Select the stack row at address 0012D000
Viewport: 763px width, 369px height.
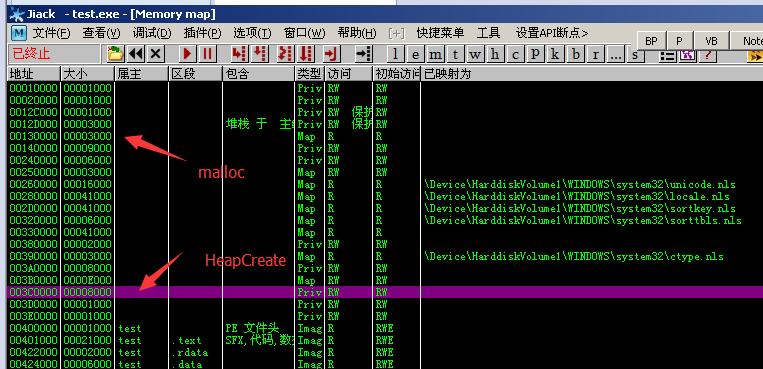click(x=385, y=124)
